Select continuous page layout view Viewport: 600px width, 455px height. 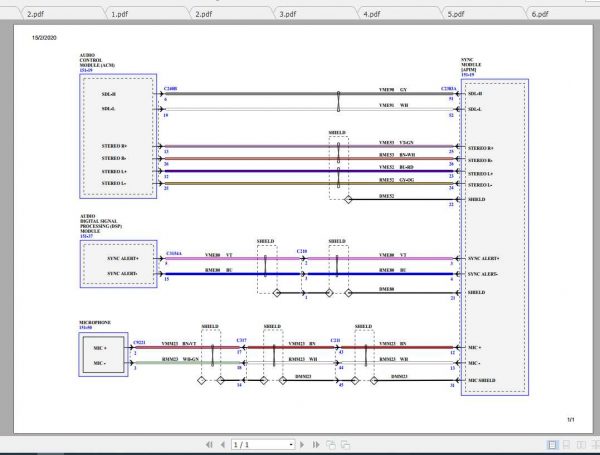pos(566,445)
